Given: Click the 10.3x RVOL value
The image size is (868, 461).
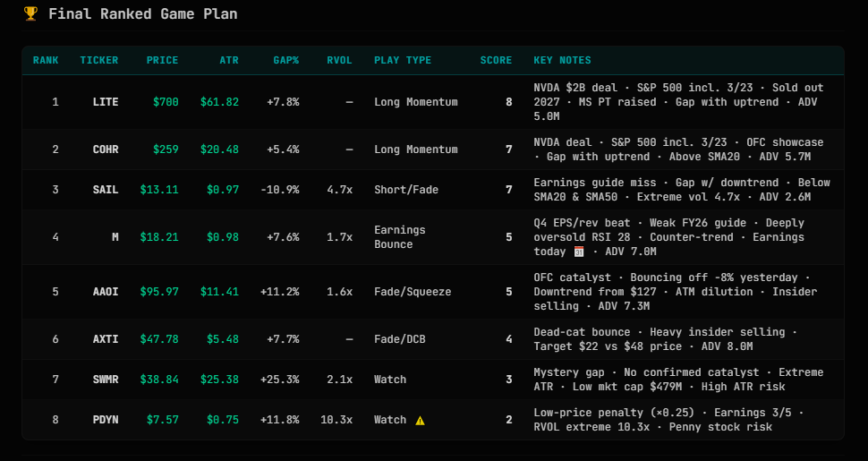Looking at the screenshot, I should (x=336, y=420).
